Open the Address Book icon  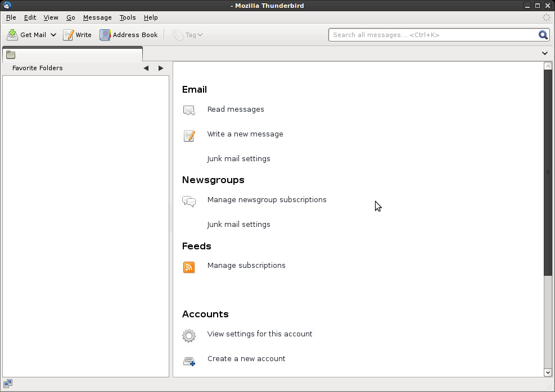tap(105, 35)
